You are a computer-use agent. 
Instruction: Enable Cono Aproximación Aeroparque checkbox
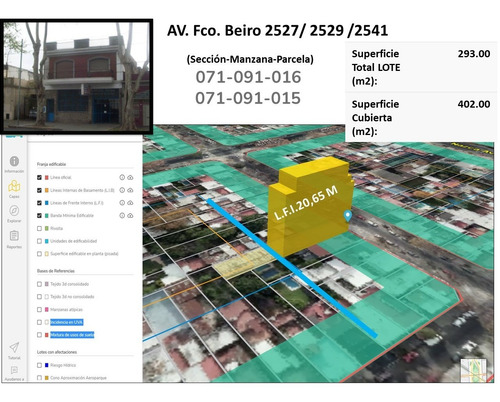coord(39,378)
